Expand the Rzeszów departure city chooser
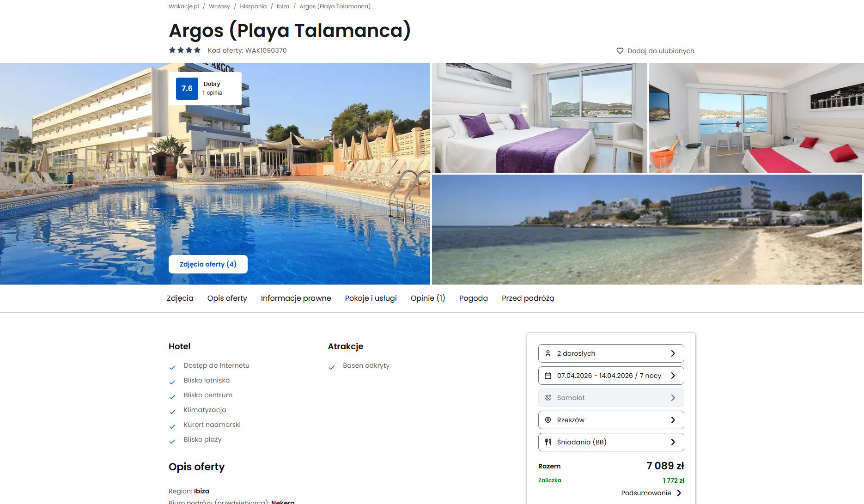864x504 pixels. coord(611,420)
